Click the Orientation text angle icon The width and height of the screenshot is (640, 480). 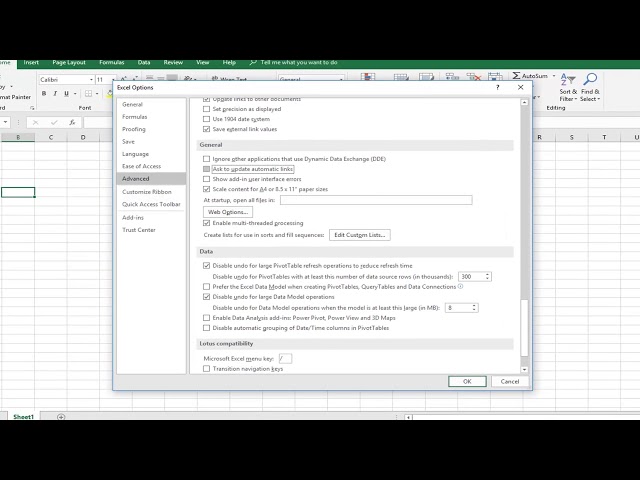(188, 78)
